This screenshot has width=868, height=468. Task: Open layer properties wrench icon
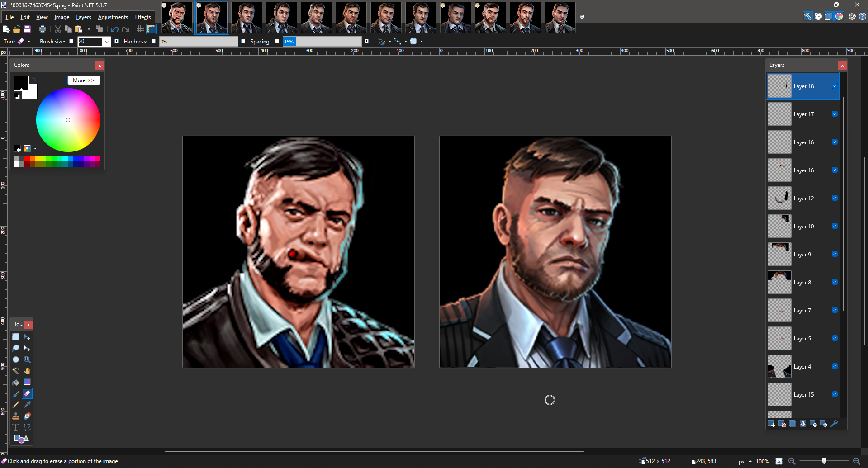click(x=835, y=424)
